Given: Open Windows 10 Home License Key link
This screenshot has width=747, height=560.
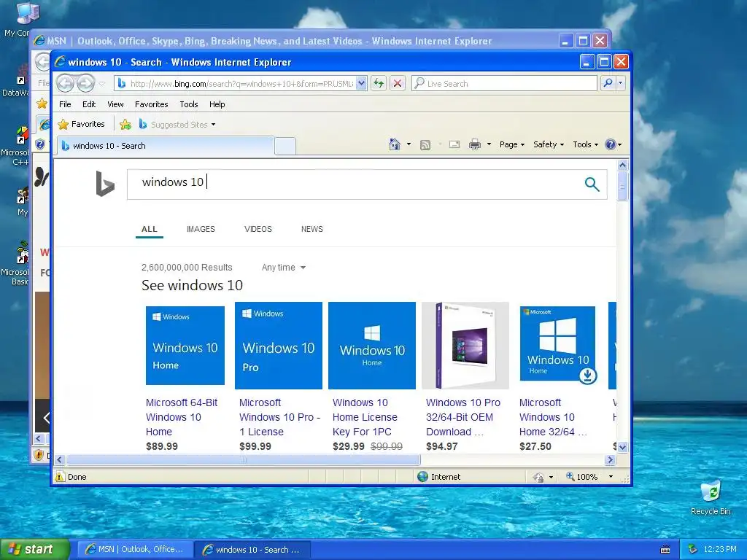Looking at the screenshot, I should [x=365, y=417].
